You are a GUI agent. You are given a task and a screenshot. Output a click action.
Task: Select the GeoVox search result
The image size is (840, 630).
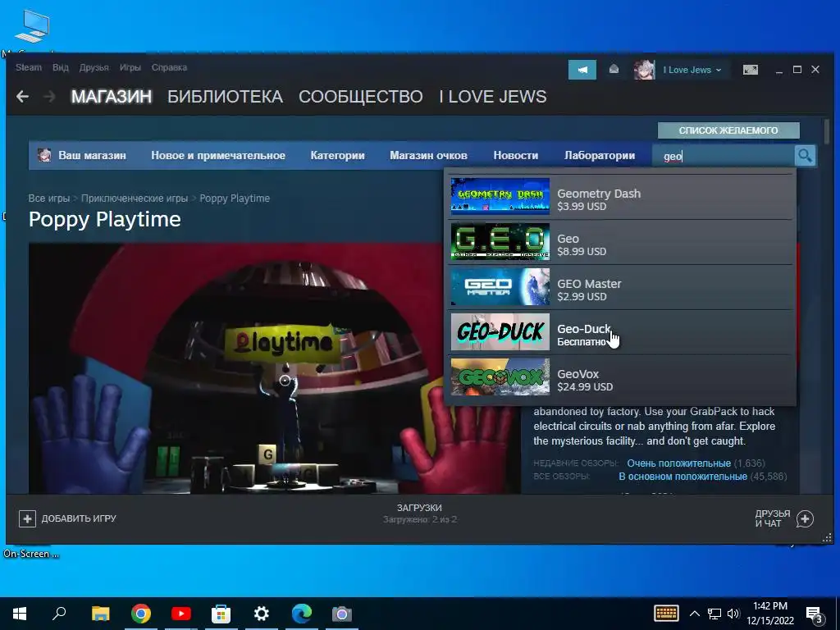pos(621,377)
